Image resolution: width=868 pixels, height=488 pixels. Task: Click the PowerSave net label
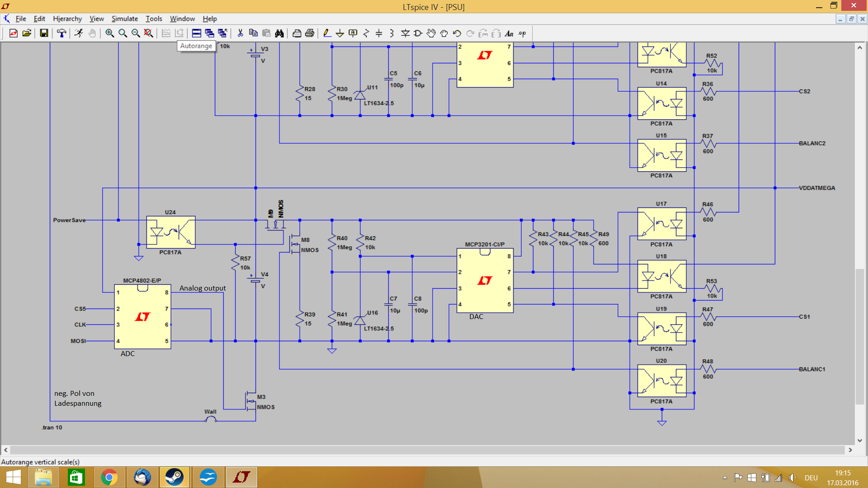click(69, 220)
